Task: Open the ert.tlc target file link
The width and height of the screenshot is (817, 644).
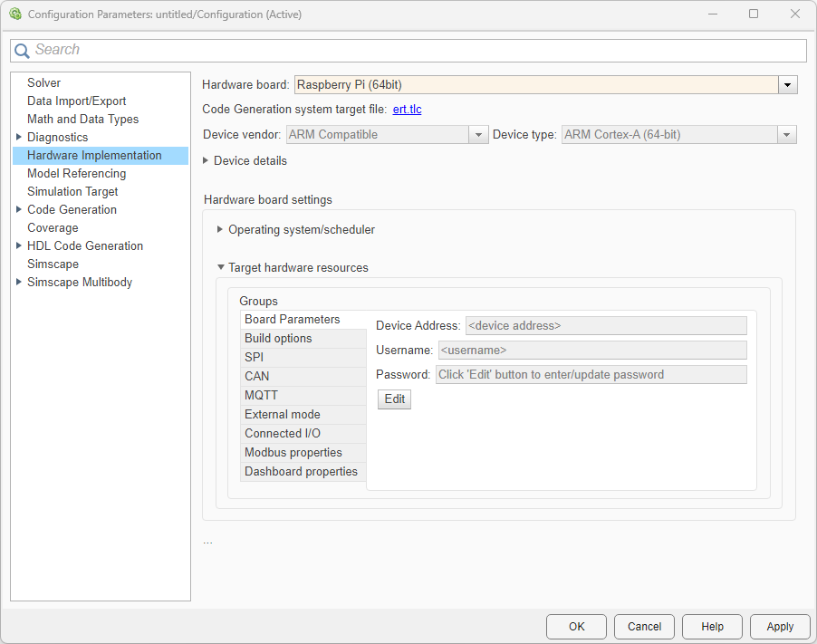Action: pyautogui.click(x=408, y=109)
